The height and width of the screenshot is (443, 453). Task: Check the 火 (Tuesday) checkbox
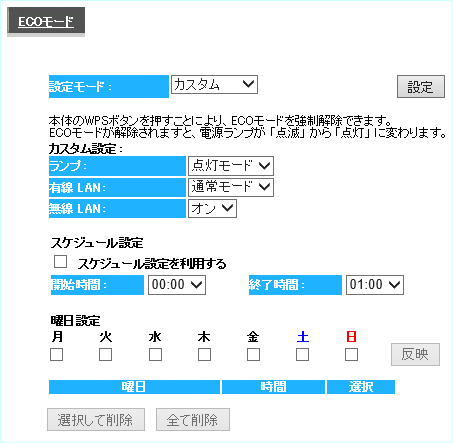coord(105,355)
